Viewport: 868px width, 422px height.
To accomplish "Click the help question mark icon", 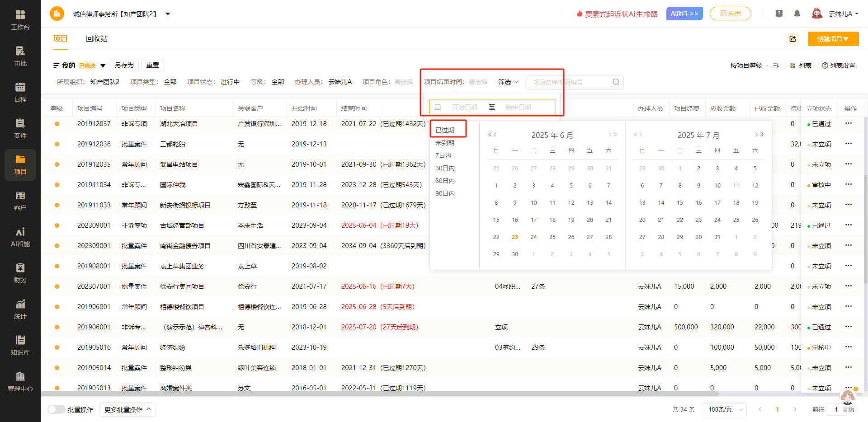I will tap(779, 14).
